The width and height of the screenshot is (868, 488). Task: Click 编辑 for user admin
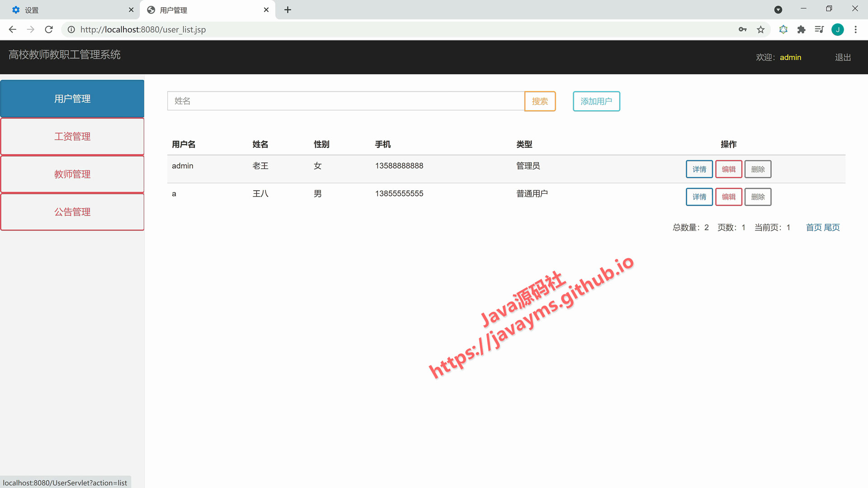click(x=728, y=169)
